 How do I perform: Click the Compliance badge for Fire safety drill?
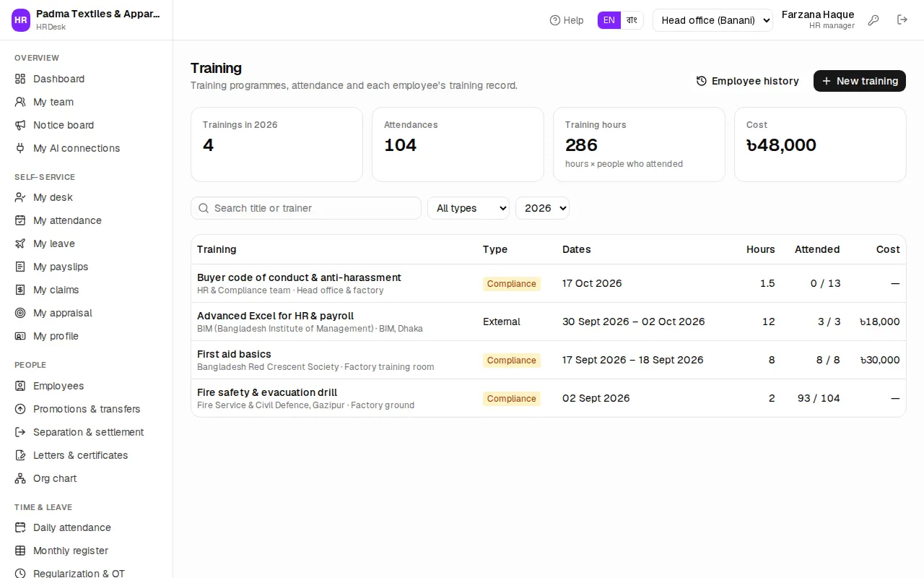click(512, 399)
